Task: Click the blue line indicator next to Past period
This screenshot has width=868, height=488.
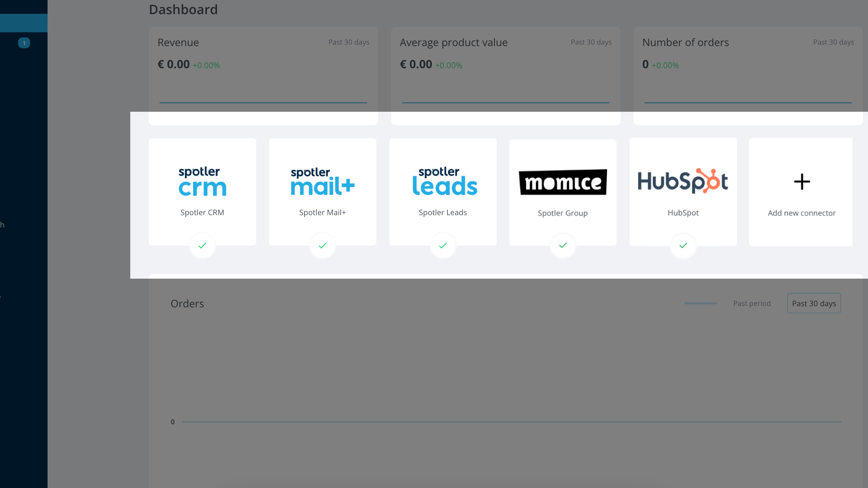Action: 700,303
